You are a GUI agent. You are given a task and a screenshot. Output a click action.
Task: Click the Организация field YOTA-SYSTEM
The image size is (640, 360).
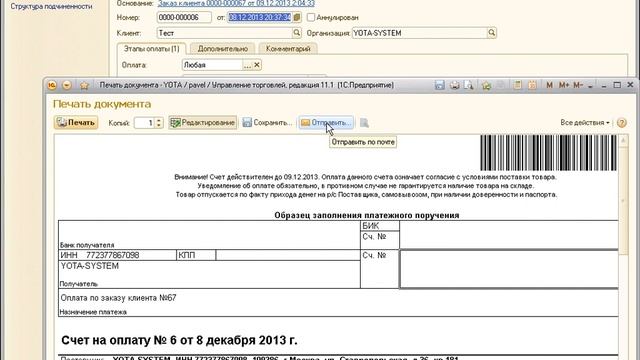420,33
